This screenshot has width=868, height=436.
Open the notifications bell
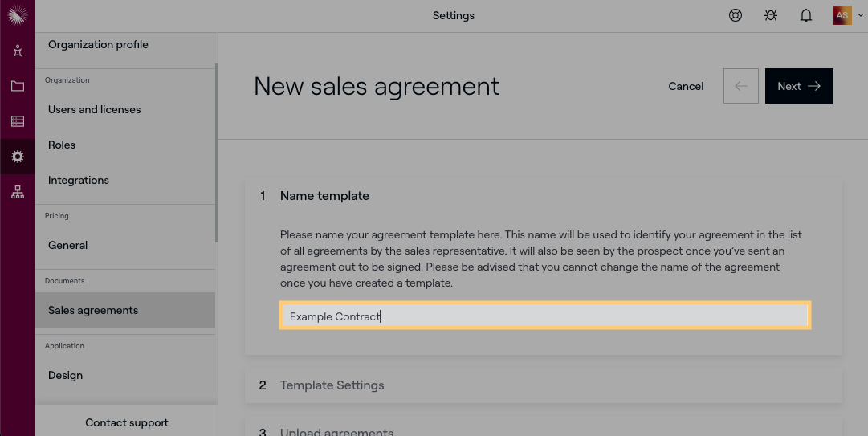(805, 15)
